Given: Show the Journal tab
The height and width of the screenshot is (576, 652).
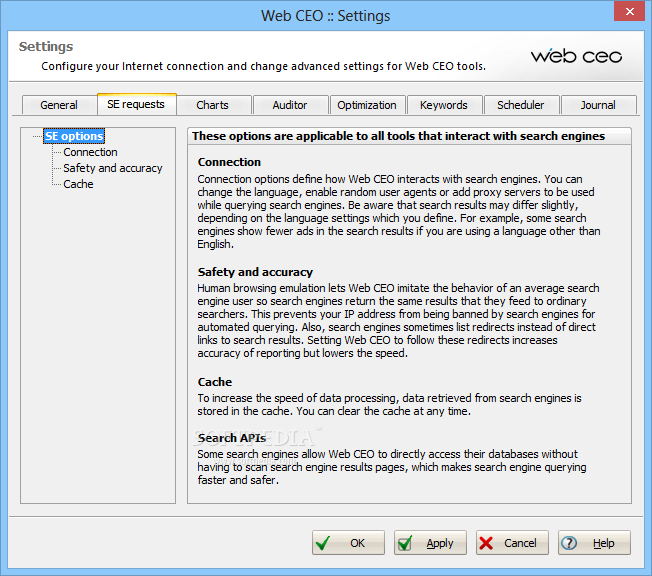Looking at the screenshot, I should (x=598, y=105).
